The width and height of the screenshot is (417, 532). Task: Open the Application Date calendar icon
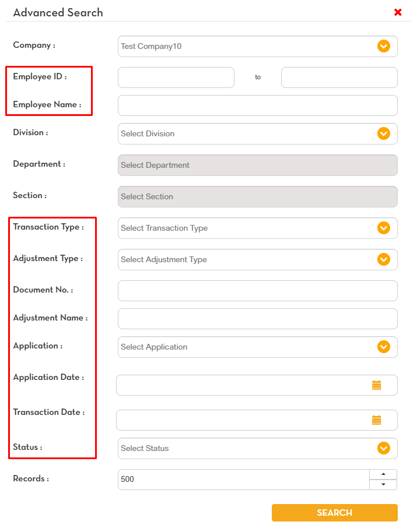(376, 385)
